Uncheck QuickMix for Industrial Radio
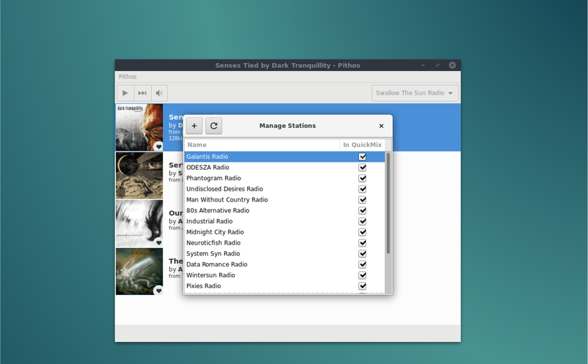 (363, 221)
